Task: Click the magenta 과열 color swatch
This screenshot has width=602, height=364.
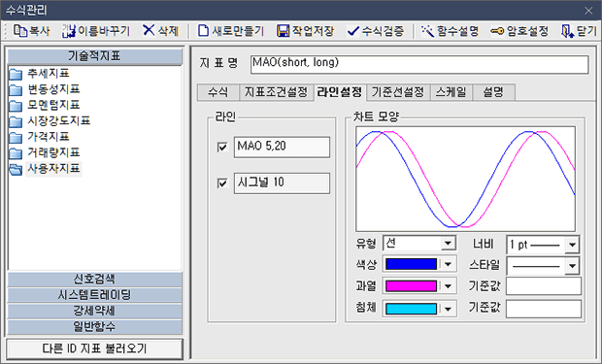Action: (411, 286)
